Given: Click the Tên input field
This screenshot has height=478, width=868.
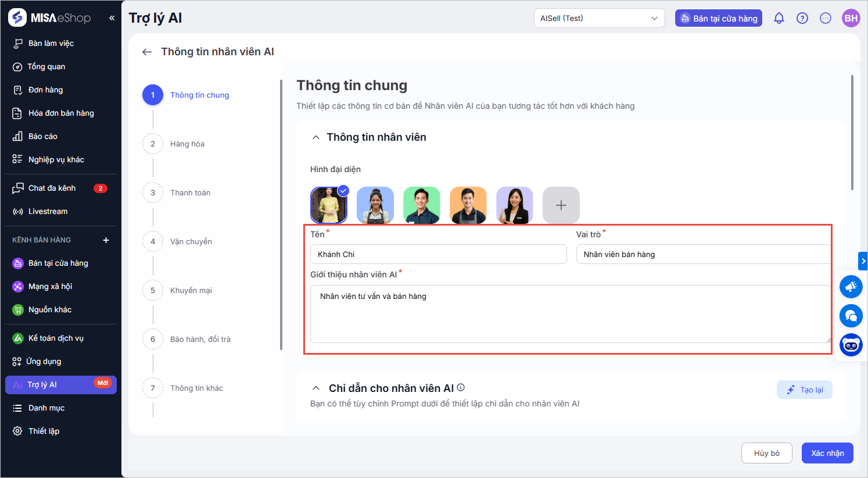Looking at the screenshot, I should [438, 254].
